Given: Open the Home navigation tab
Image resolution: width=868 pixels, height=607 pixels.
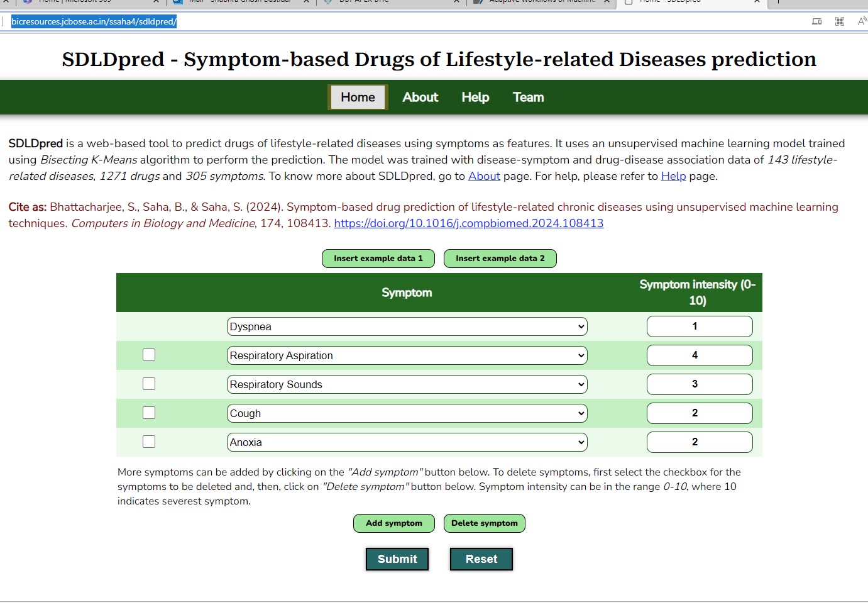Looking at the screenshot, I should point(358,97).
